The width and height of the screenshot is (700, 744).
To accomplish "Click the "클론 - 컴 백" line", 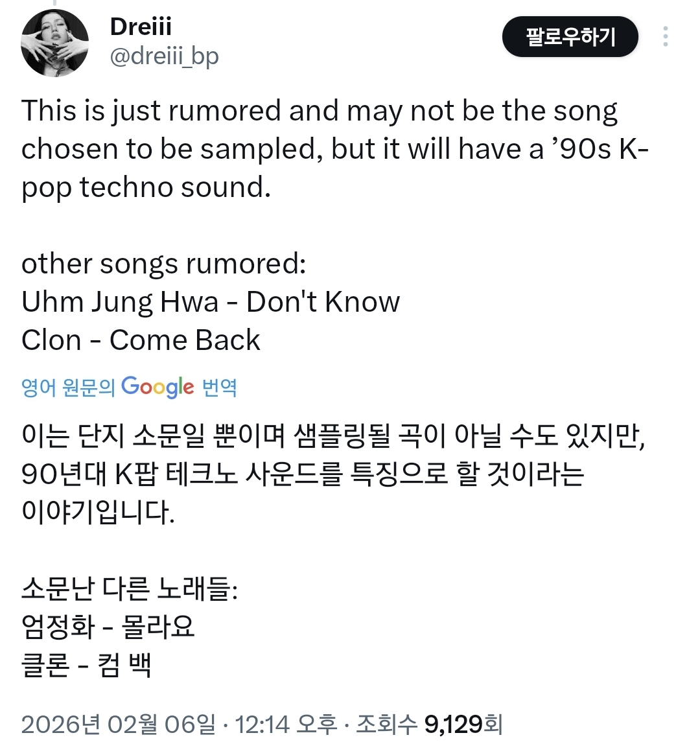I will [87, 666].
